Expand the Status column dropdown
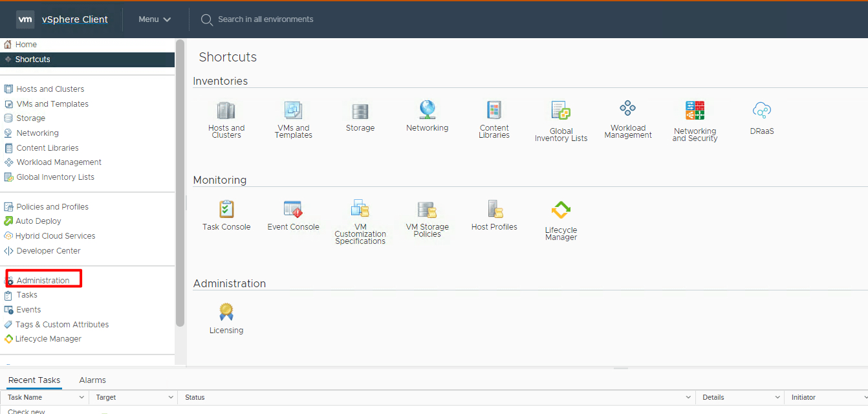This screenshot has height=414, width=868. coord(687,397)
